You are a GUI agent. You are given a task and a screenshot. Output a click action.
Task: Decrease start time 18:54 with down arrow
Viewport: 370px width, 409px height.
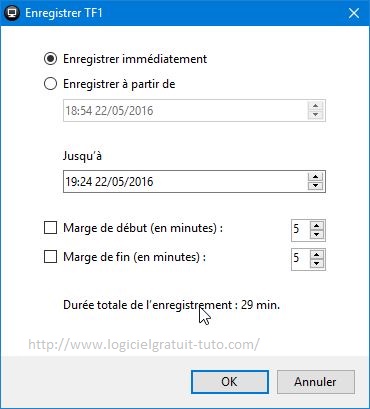315,115
